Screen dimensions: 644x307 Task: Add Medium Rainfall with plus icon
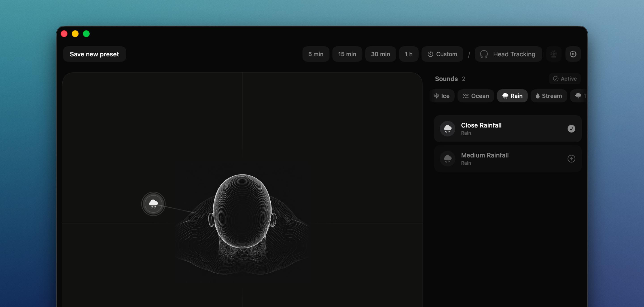(x=571, y=159)
